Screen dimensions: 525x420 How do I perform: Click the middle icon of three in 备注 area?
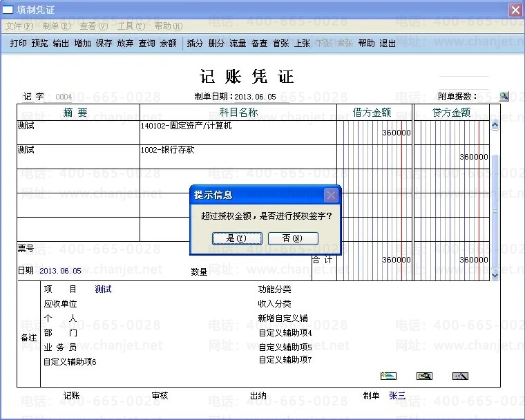[424, 376]
